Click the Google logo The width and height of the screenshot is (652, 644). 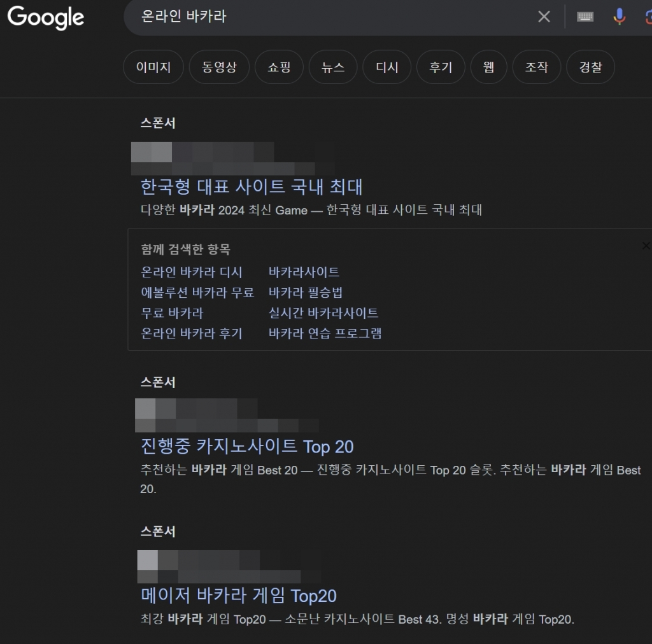pyautogui.click(x=46, y=18)
